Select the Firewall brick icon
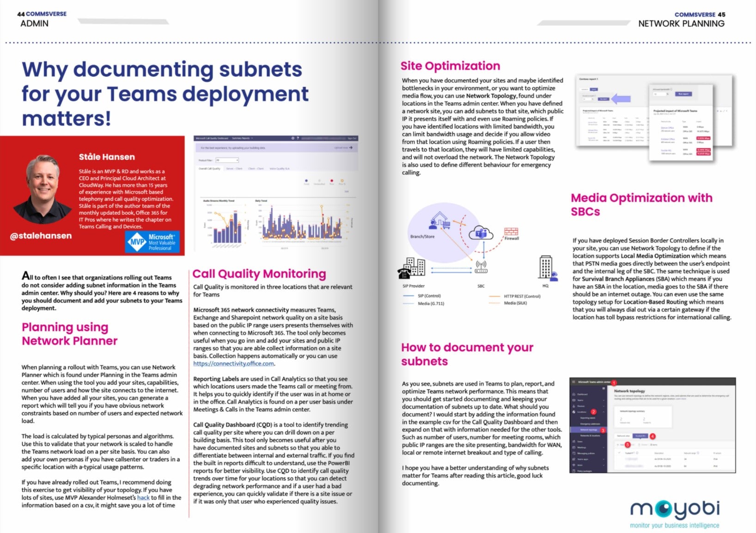This screenshot has height=533, width=756. (x=511, y=231)
